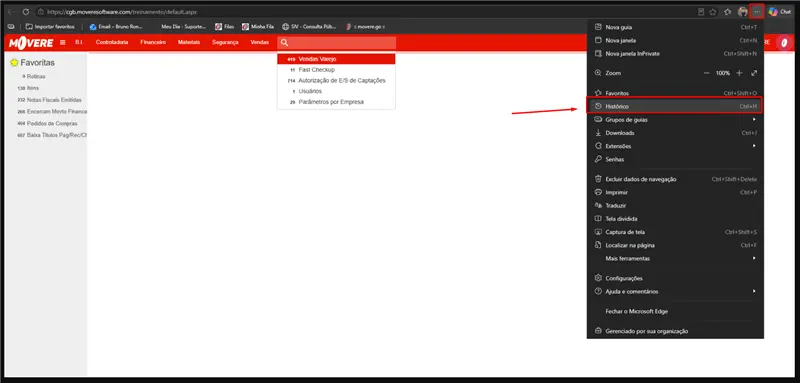The width and height of the screenshot is (800, 383).
Task: Open the browser profile avatar
Action: pos(743,12)
